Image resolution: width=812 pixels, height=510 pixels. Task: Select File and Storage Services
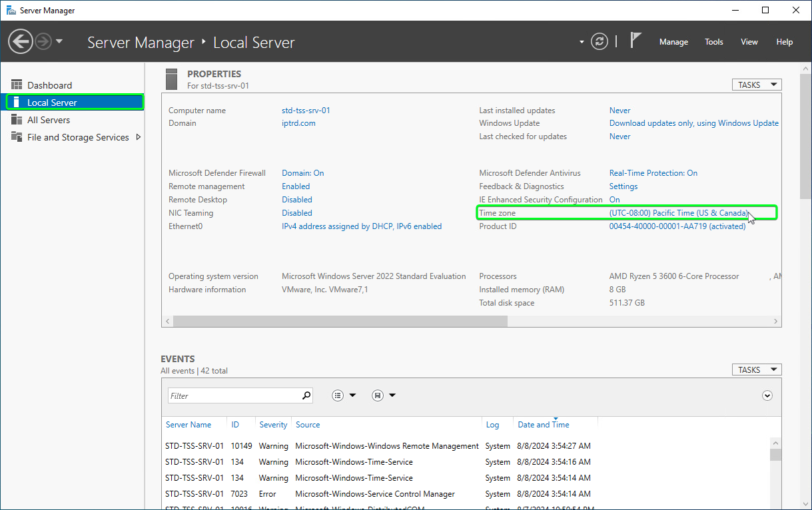tap(78, 137)
